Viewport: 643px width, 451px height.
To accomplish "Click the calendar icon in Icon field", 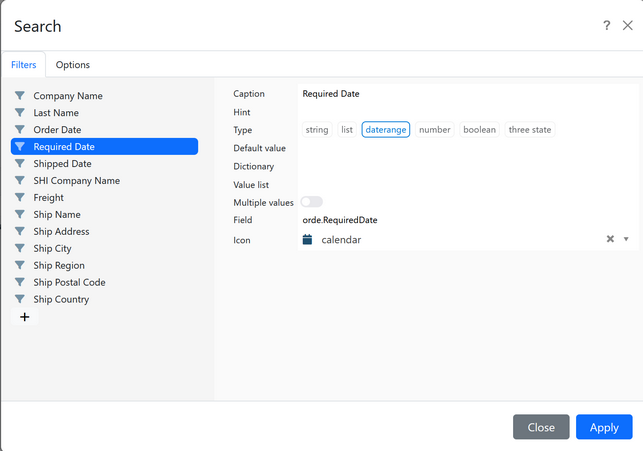I will point(307,239).
